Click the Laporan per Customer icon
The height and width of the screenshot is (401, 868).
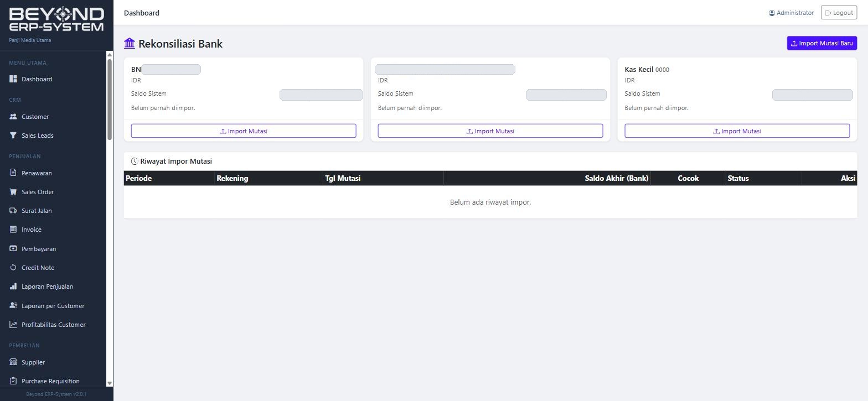point(13,306)
